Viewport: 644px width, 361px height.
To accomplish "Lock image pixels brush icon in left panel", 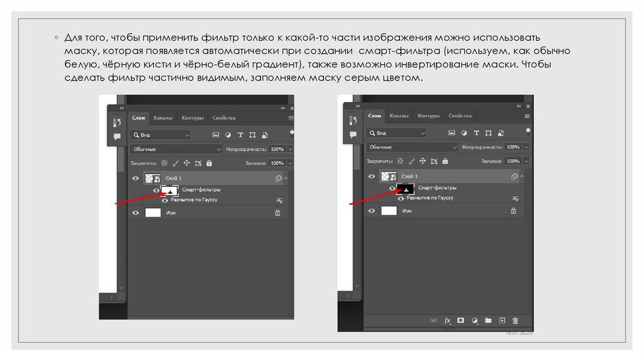I will click(176, 163).
